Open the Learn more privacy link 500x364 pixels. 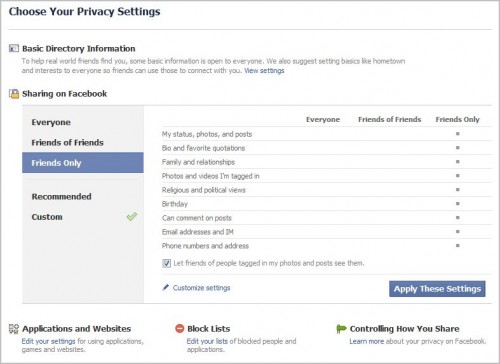pos(367,341)
